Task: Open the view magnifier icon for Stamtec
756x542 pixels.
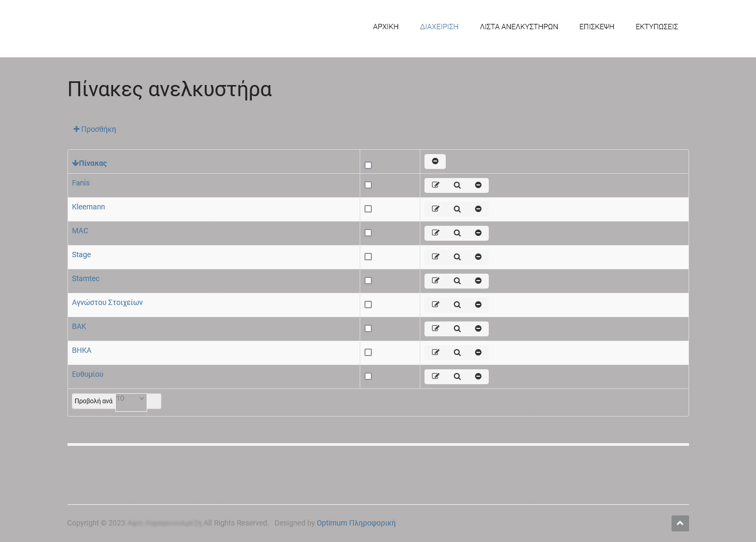Action: (456, 281)
